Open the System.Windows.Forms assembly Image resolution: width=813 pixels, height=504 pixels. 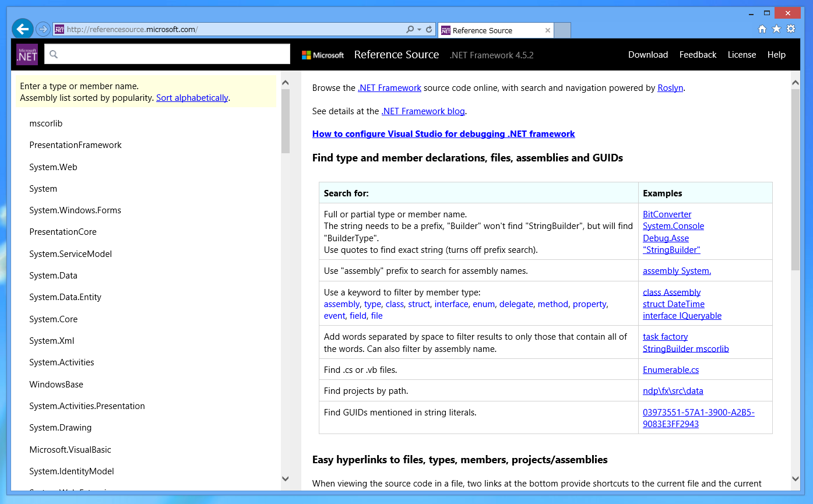[x=75, y=210]
